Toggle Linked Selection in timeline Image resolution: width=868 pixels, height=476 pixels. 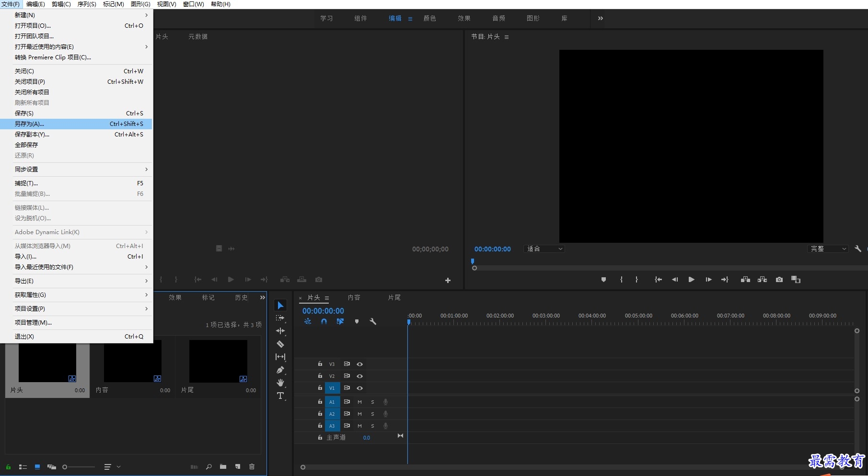[x=340, y=322]
